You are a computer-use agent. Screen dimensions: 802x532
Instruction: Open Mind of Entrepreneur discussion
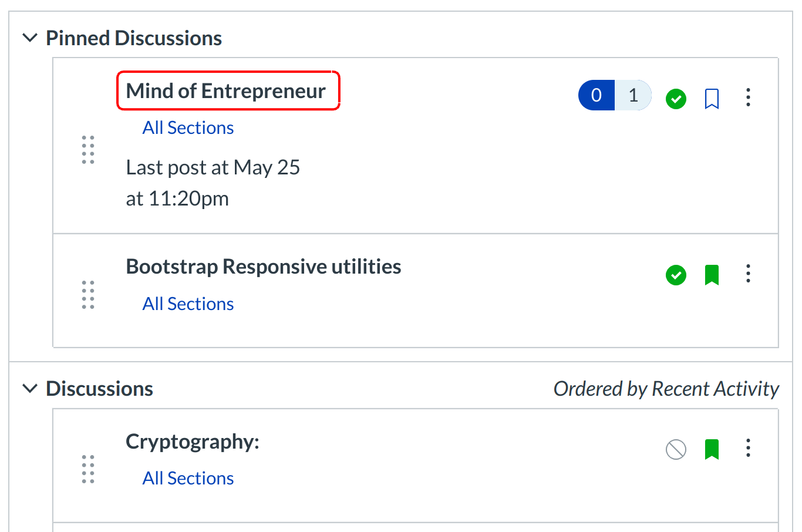coord(226,91)
